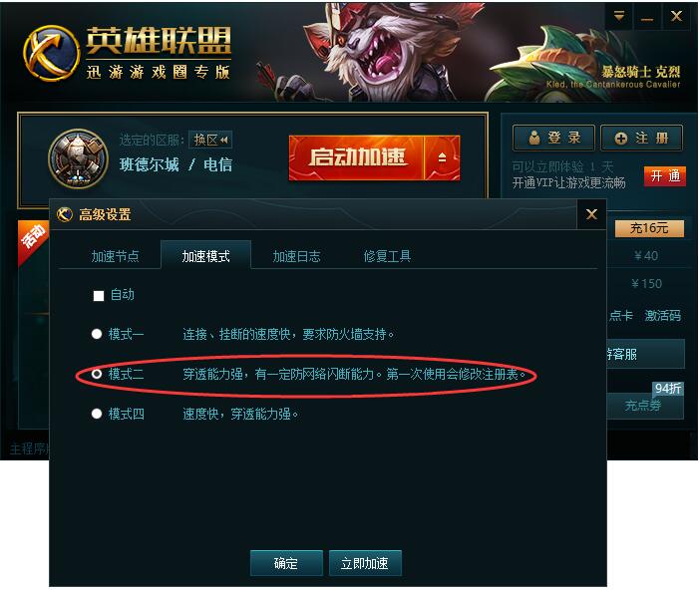This screenshot has width=700, height=591.
Task: Switch to the 加速节点 tab
Action: pyautogui.click(x=116, y=256)
